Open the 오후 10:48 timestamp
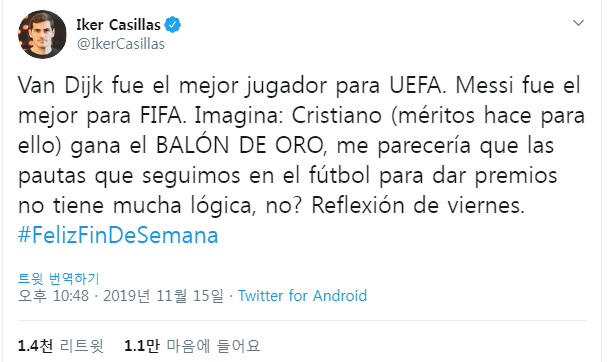The width and height of the screenshot is (611, 362). tap(53, 296)
